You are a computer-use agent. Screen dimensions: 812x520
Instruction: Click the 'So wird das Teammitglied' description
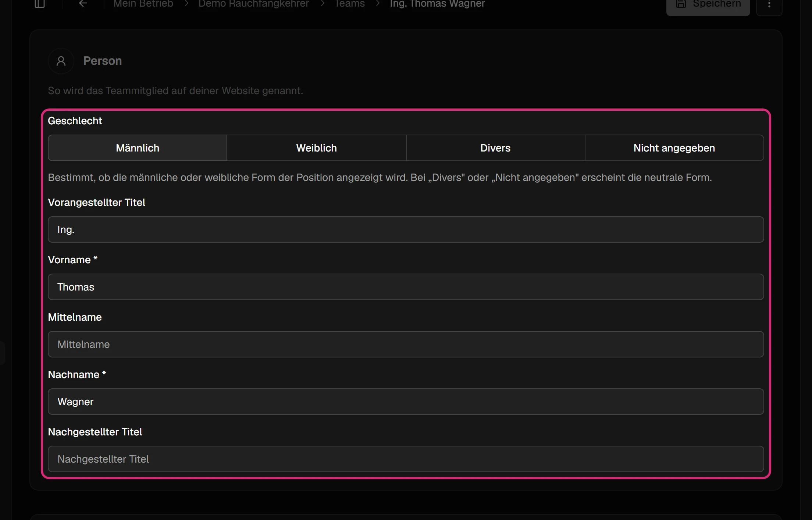click(x=175, y=90)
